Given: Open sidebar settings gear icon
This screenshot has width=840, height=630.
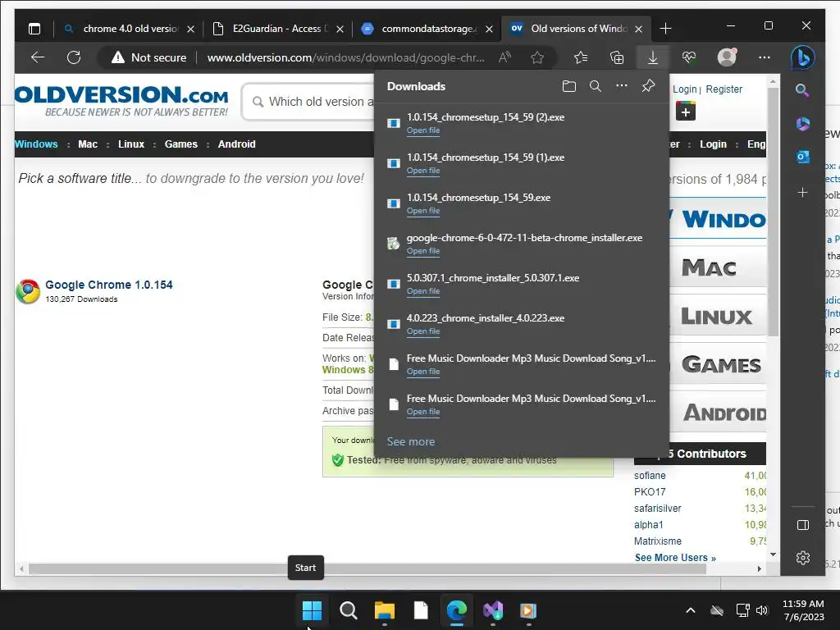Looking at the screenshot, I should point(802,558).
